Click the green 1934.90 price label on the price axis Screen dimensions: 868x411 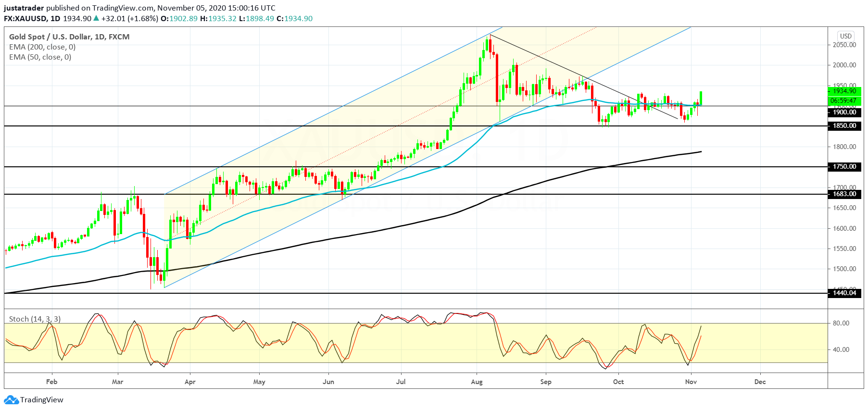[844, 91]
